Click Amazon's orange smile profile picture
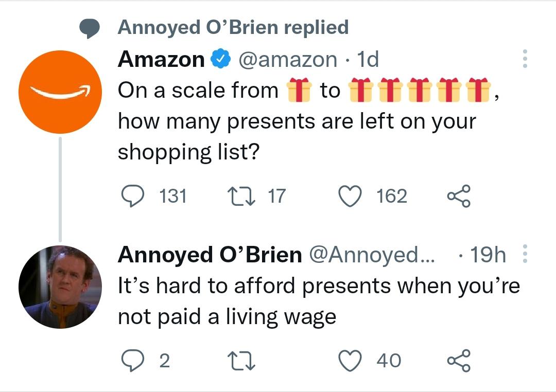 [x=60, y=92]
